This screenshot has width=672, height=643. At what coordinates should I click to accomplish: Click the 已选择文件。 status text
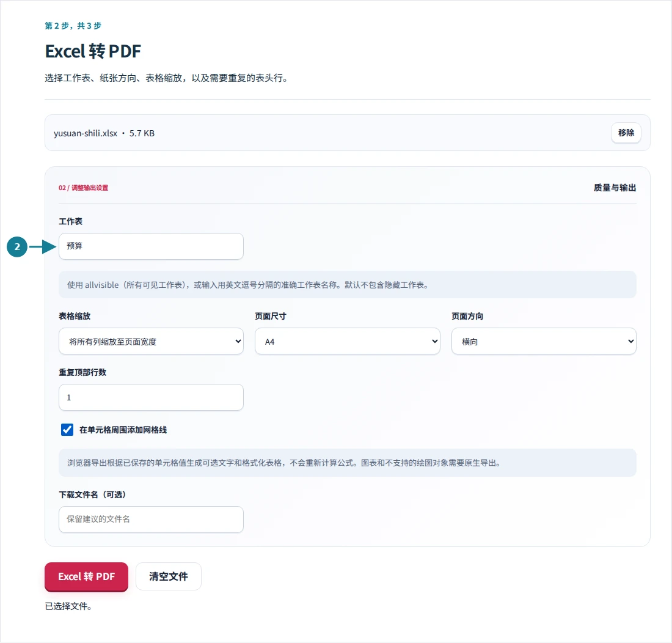[68, 606]
